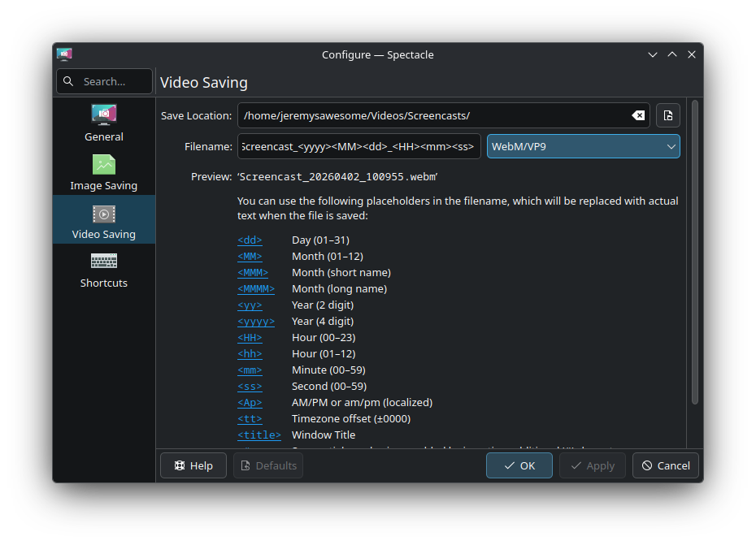The width and height of the screenshot is (756, 545).
Task: Open Help for Spectacle settings
Action: tap(193, 465)
